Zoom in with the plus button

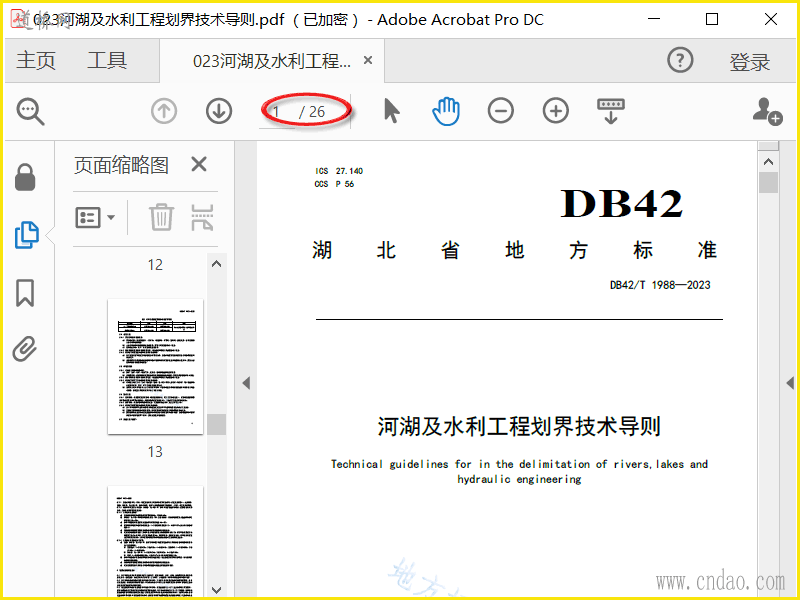556,111
